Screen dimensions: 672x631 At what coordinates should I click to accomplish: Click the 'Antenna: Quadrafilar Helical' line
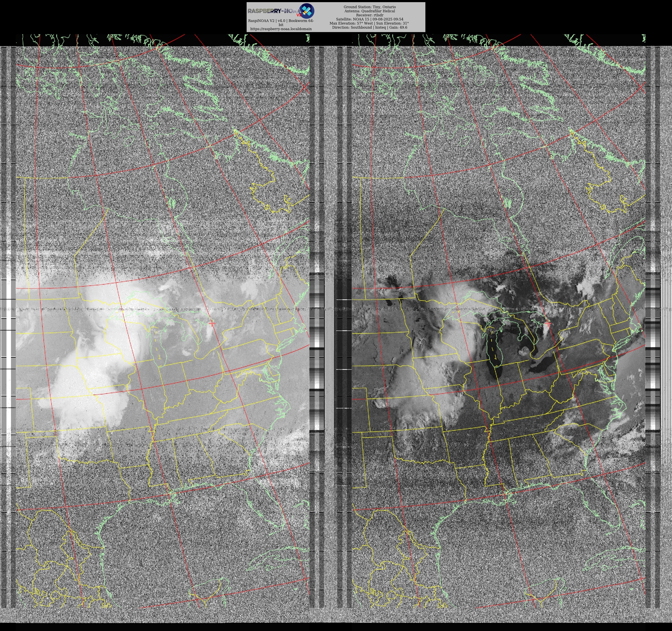(369, 11)
